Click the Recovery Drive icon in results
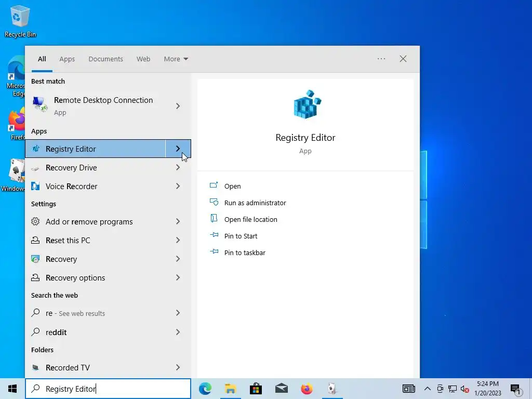 35,168
